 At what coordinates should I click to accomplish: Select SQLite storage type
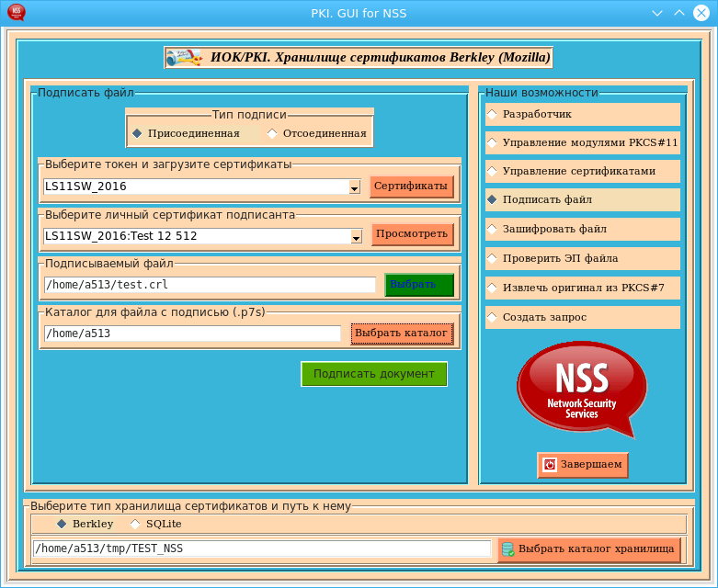156,524
